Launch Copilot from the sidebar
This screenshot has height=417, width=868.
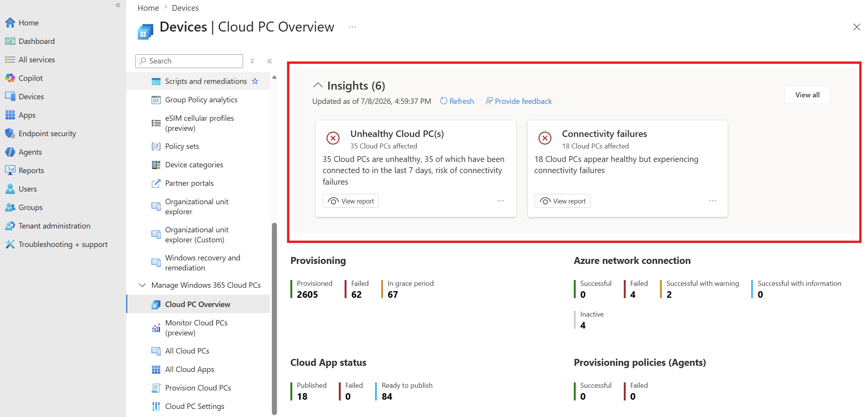(x=24, y=78)
